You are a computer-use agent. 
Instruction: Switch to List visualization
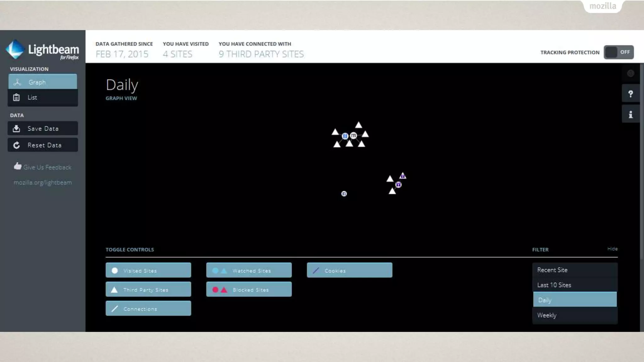43,97
